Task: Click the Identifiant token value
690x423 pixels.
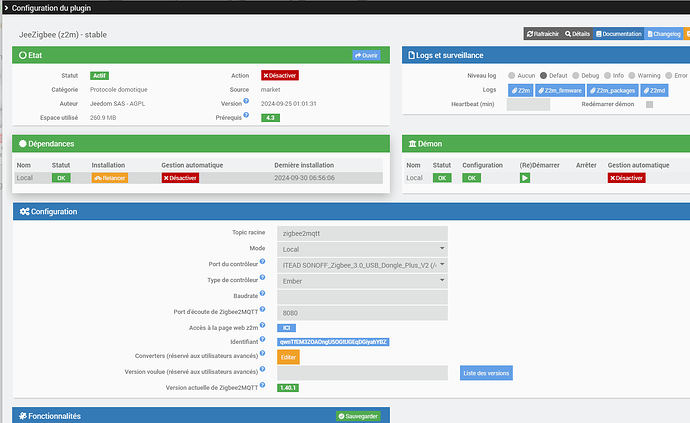Action: (x=333, y=342)
